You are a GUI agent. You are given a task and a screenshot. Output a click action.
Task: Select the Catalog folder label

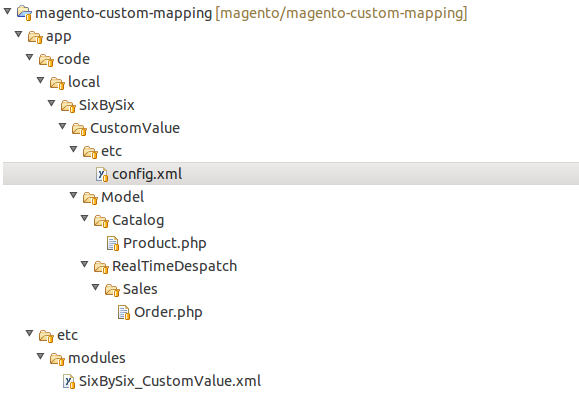pyautogui.click(x=138, y=221)
